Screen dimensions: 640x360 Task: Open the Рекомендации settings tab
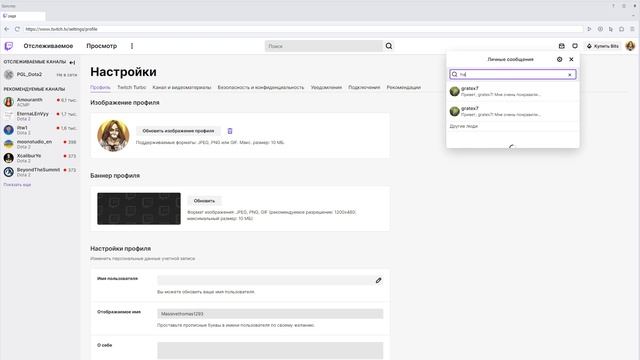404,87
